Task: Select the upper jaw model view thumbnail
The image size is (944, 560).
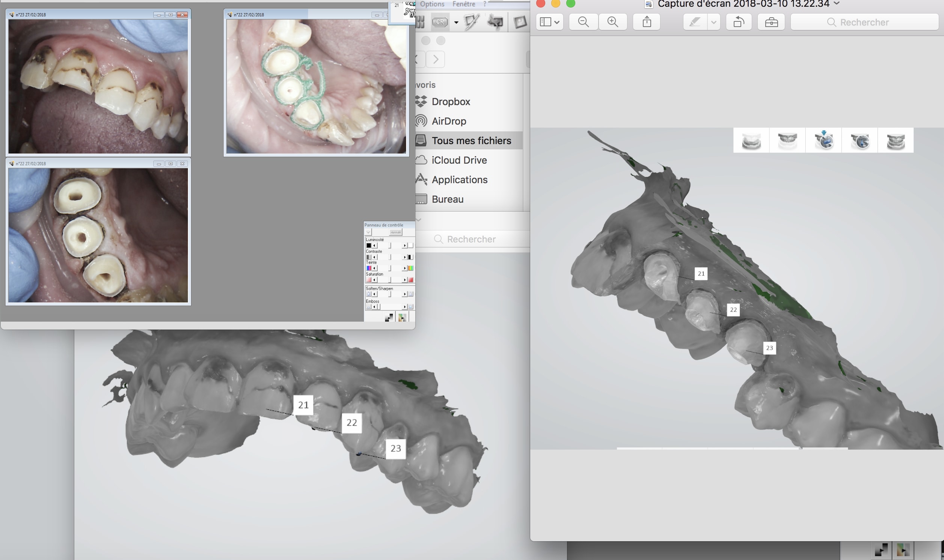Action: [787, 140]
